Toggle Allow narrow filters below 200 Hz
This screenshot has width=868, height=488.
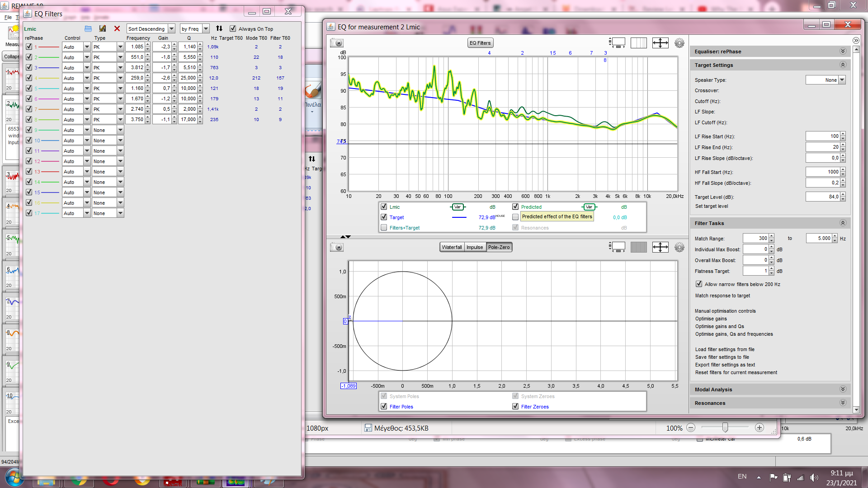[699, 284]
